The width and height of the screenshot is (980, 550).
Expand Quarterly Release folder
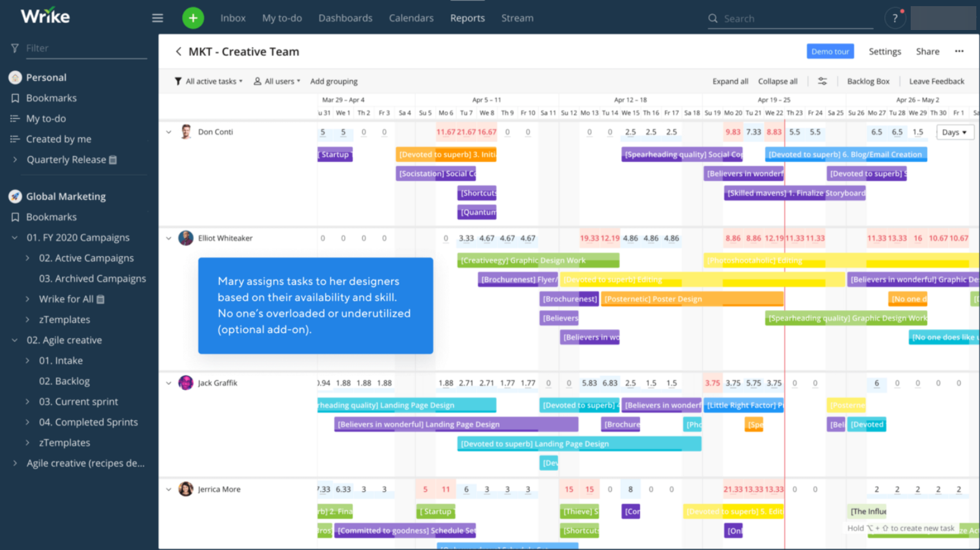15,159
